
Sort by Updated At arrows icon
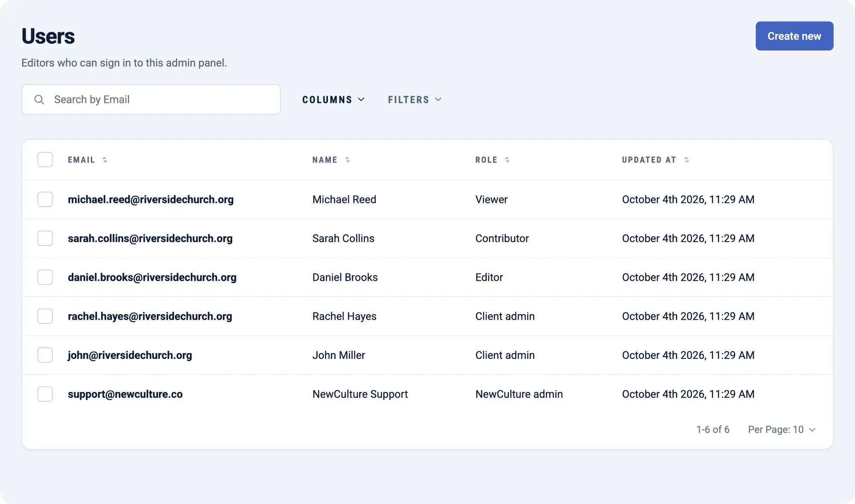[687, 160]
